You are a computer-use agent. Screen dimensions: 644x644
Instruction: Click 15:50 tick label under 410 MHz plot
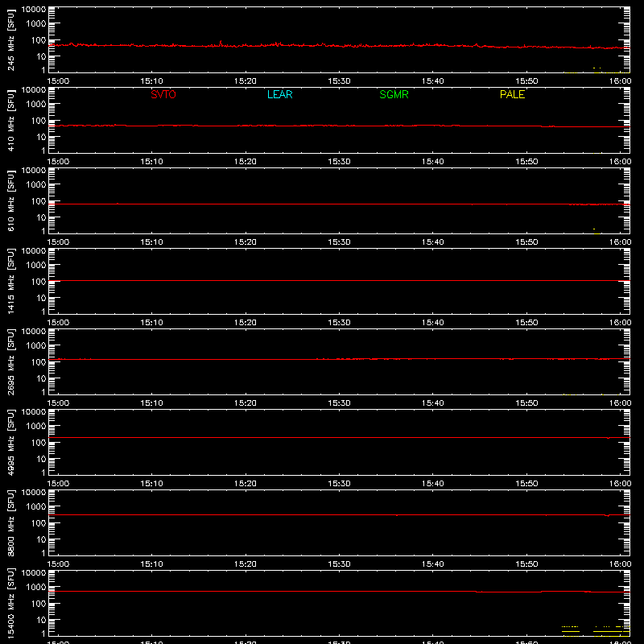[x=526, y=162]
